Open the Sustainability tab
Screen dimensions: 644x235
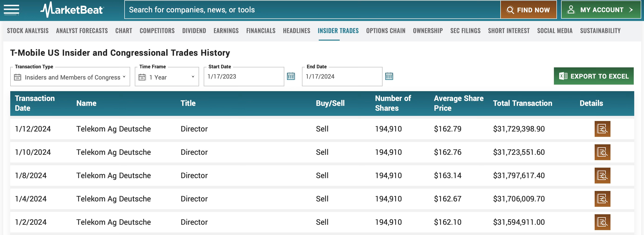point(600,31)
